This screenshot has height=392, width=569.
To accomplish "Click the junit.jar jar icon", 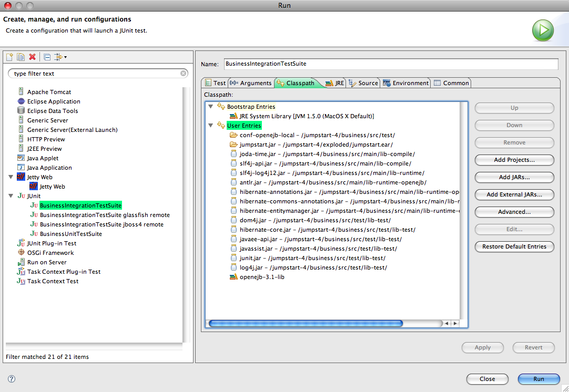I will point(233,257).
